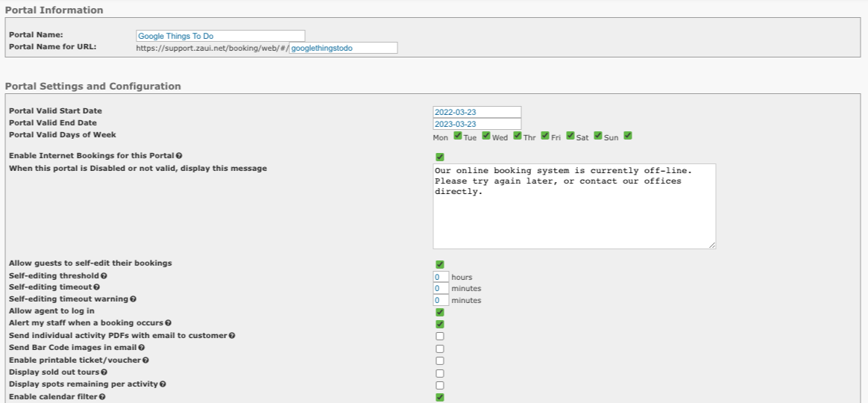Viewport: 868px width, 403px height.
Task: Enable printable ticket/voucher checkbox
Action: tap(440, 361)
